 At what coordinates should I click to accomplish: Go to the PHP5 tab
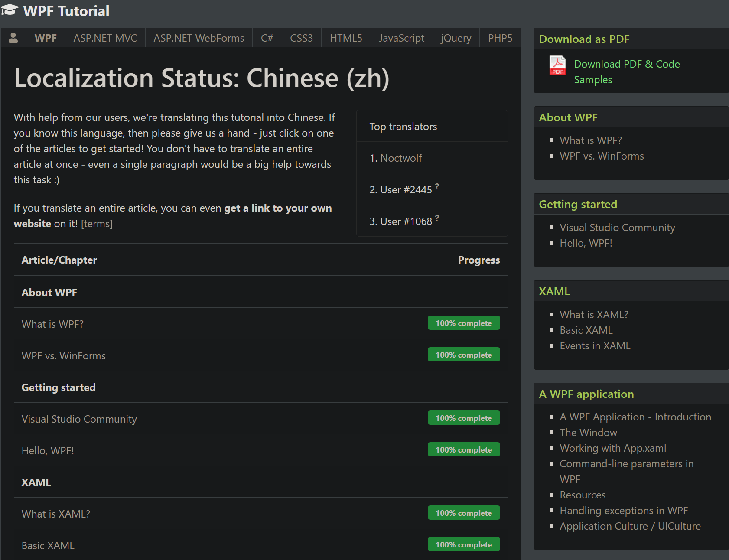coord(500,38)
